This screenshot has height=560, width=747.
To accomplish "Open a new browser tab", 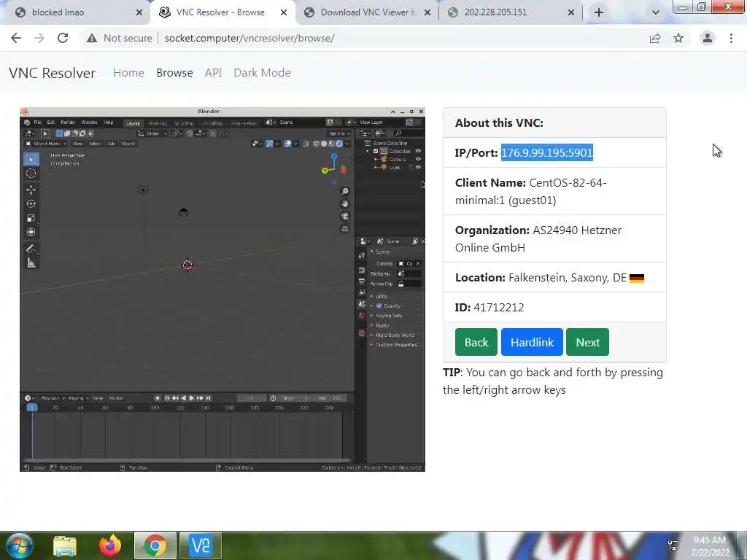I will 599,13.
